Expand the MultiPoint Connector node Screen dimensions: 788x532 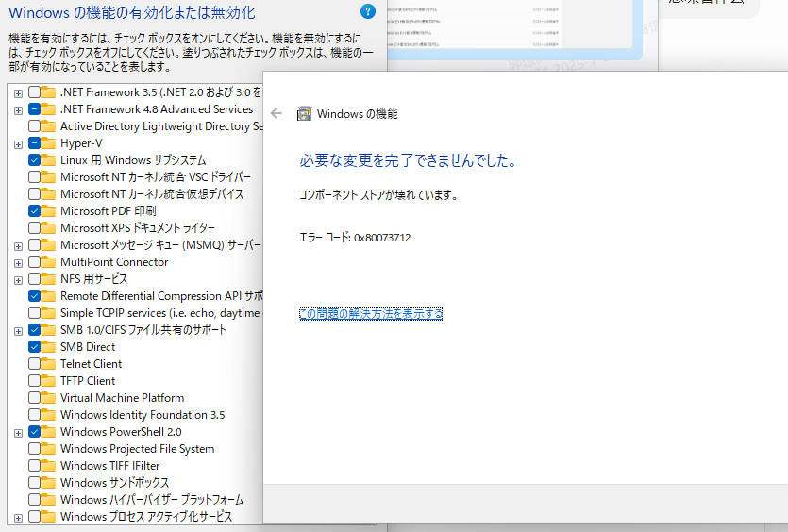[18, 263]
